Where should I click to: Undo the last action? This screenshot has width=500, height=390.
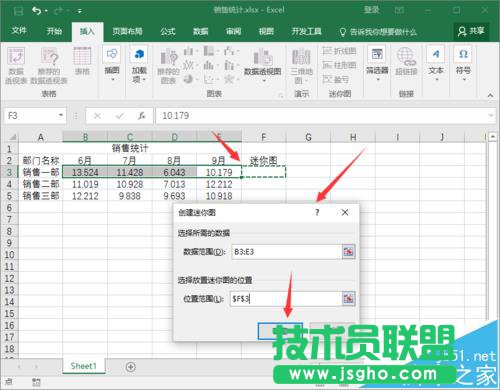click(x=36, y=11)
